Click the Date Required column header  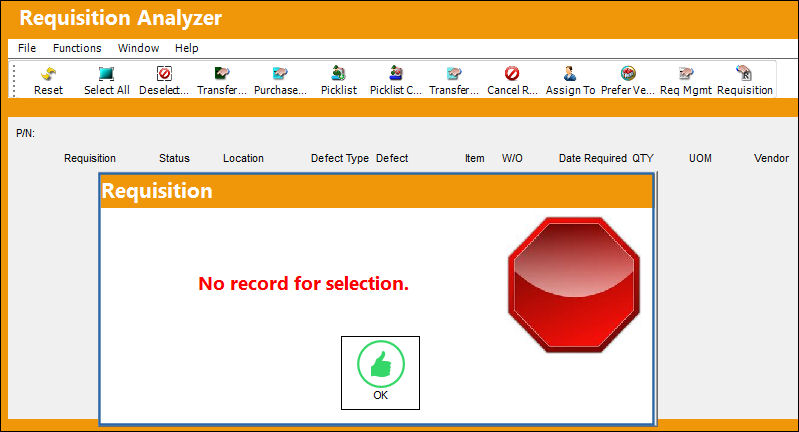click(x=593, y=158)
